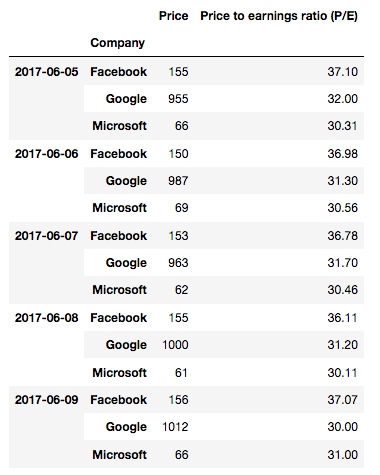This screenshot has height=475, width=380.
Task: Click the Google price 1000 cell
Action: [x=175, y=345]
